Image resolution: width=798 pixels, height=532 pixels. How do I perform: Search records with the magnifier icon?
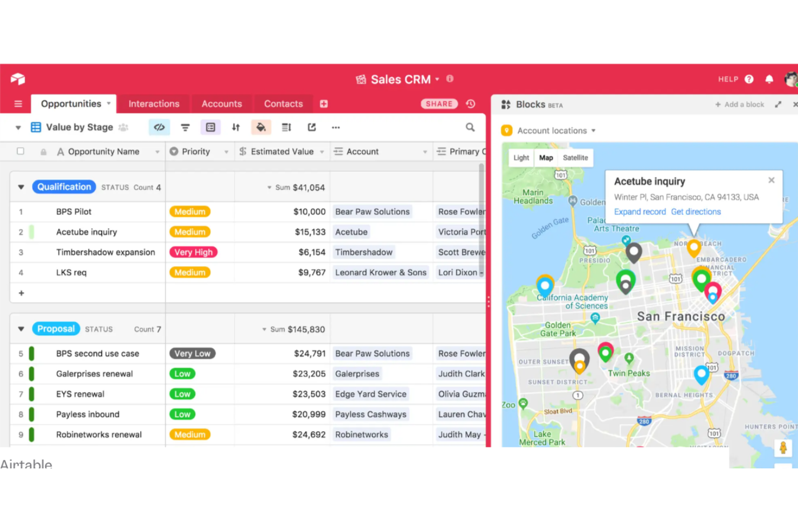[x=470, y=127]
